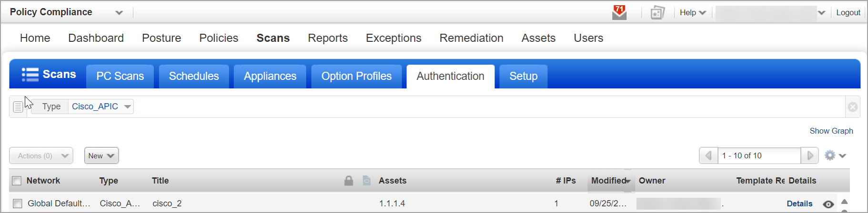Open the New record dropdown button

[101, 155]
